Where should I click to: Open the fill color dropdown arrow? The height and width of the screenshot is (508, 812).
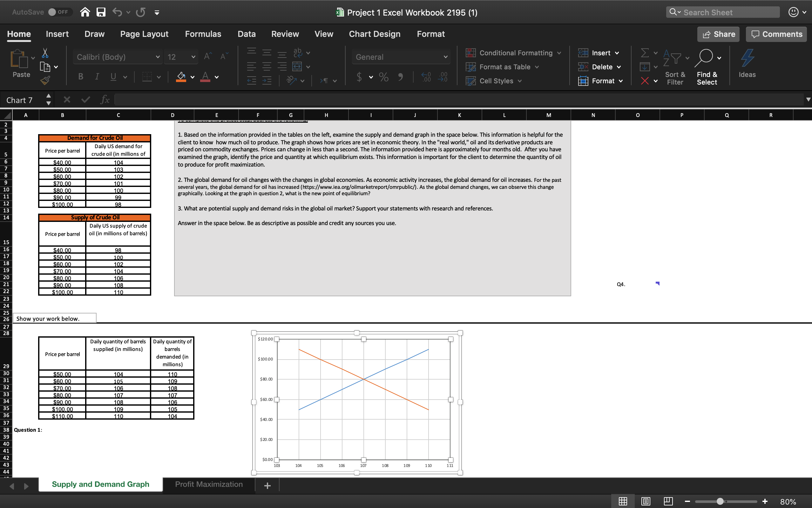point(193,77)
